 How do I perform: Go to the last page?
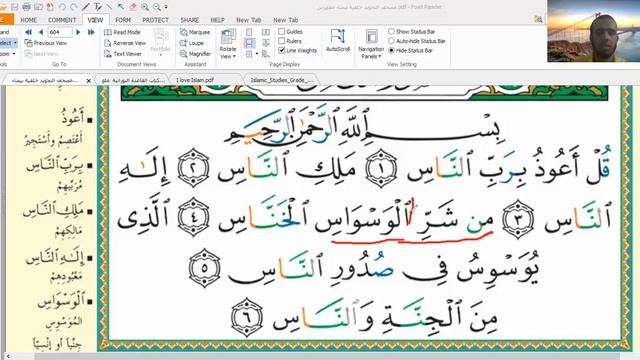point(91,32)
